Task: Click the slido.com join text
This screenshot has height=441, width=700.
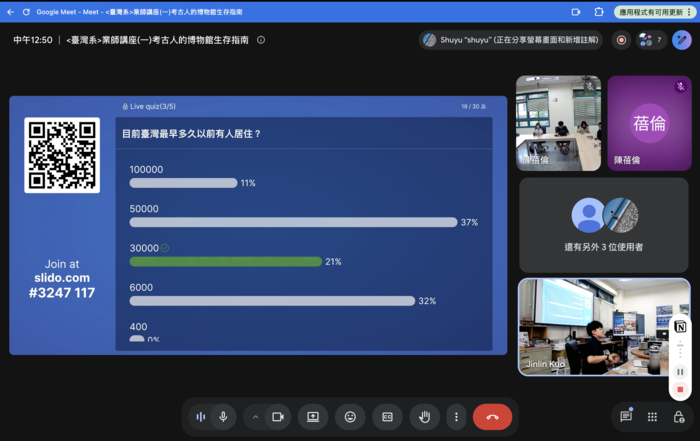Action: point(62,278)
